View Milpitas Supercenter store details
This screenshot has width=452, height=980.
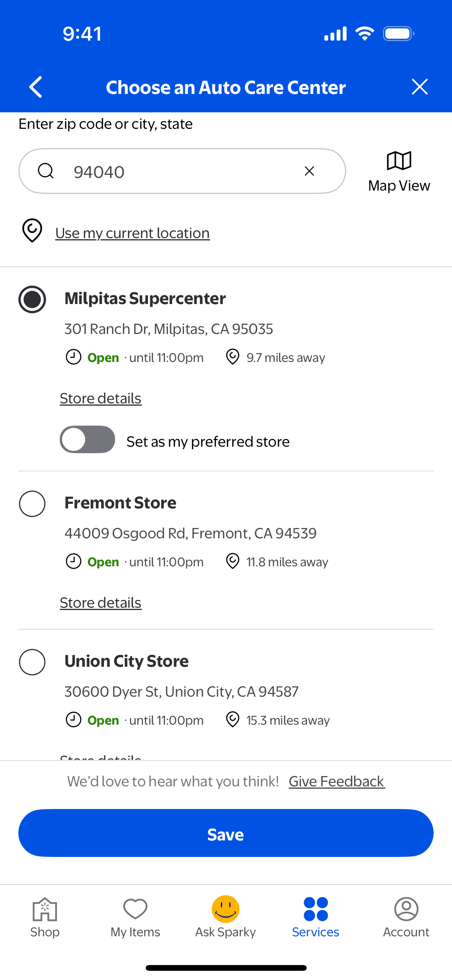100,399
